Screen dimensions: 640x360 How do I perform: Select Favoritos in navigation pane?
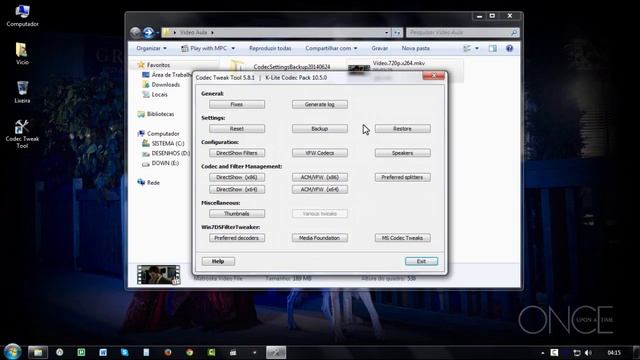point(158,65)
